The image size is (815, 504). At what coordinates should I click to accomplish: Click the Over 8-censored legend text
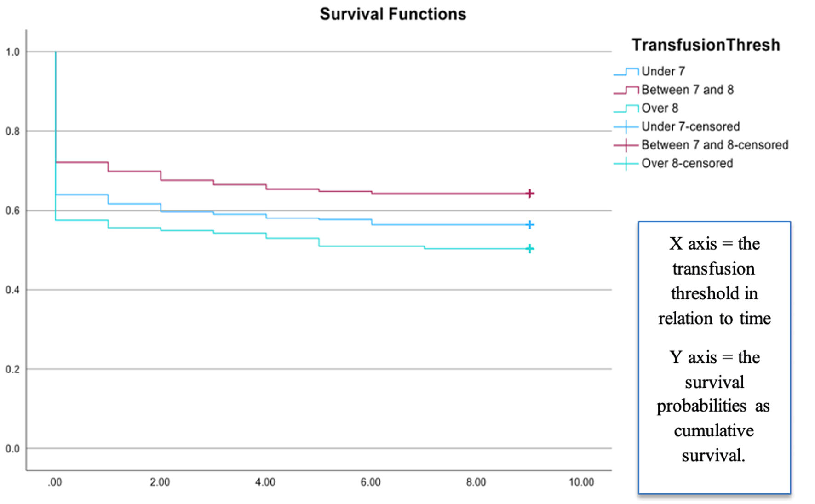click(x=687, y=163)
